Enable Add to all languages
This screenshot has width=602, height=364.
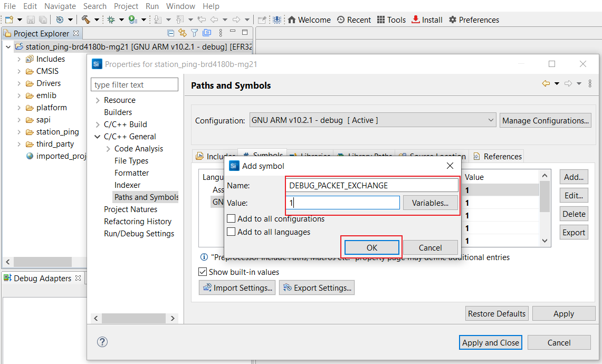(231, 231)
